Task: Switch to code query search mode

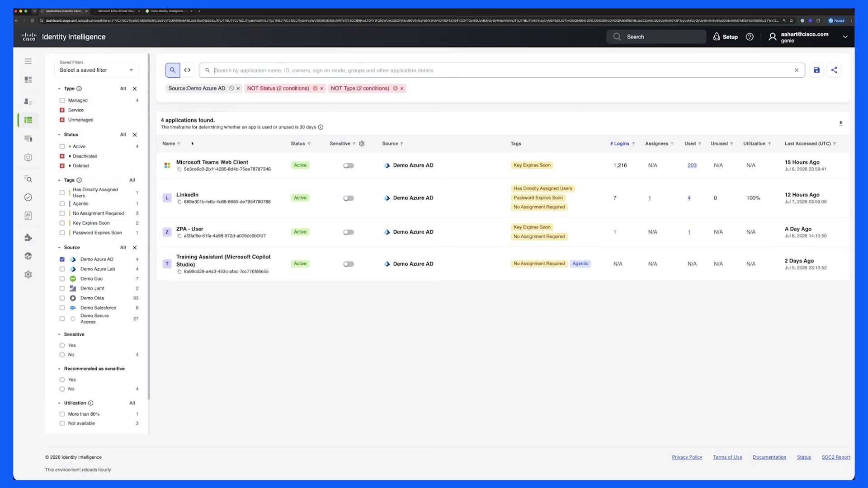Action: pos(187,70)
